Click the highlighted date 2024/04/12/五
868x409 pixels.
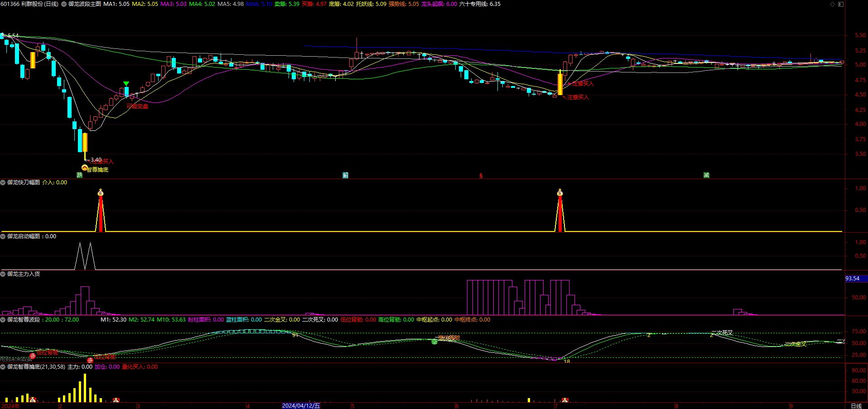[301, 406]
